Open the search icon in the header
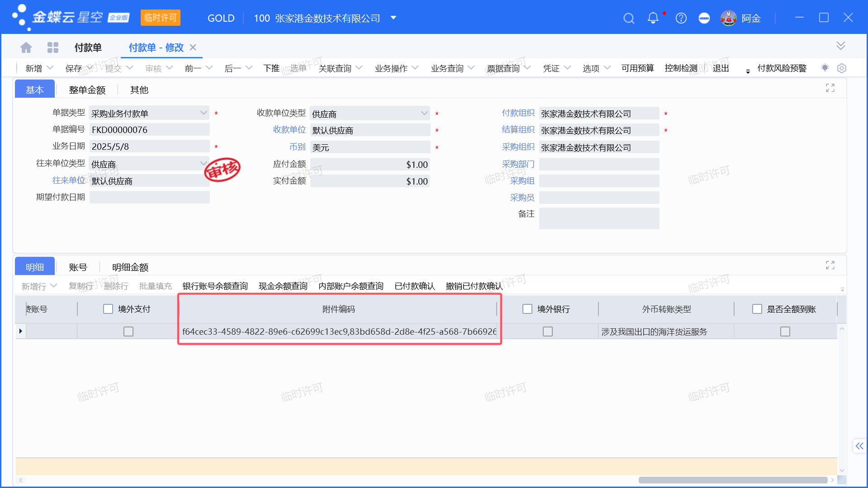868x488 pixels. (629, 18)
